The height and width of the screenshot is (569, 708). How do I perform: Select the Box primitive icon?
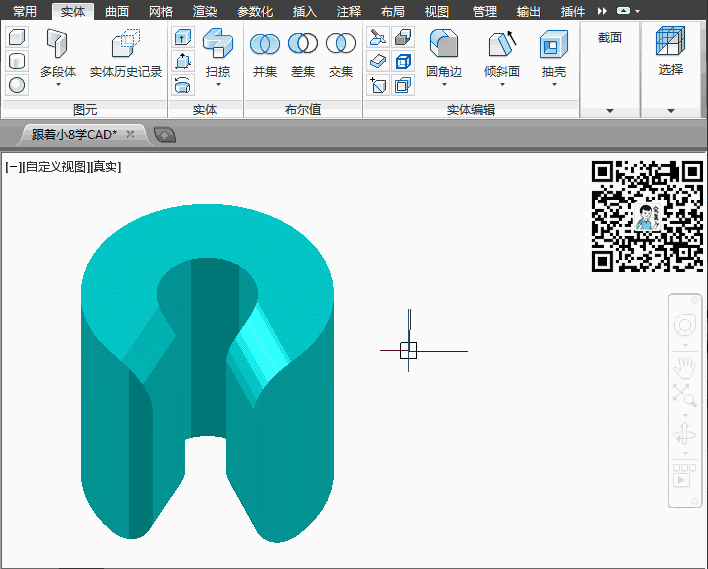click(x=17, y=37)
